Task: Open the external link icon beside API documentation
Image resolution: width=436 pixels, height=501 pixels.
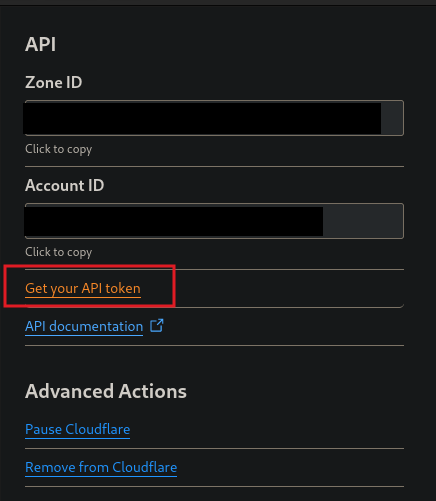Action: [157, 326]
